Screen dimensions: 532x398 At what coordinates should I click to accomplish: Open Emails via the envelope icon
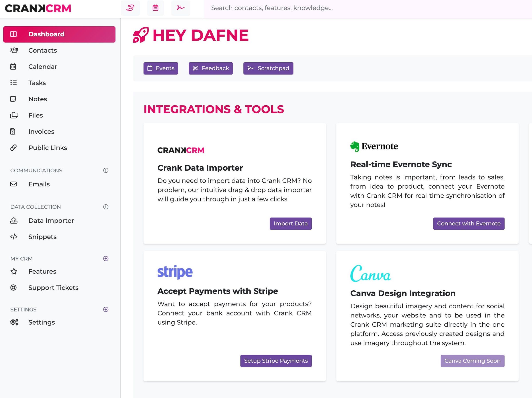pyautogui.click(x=14, y=184)
